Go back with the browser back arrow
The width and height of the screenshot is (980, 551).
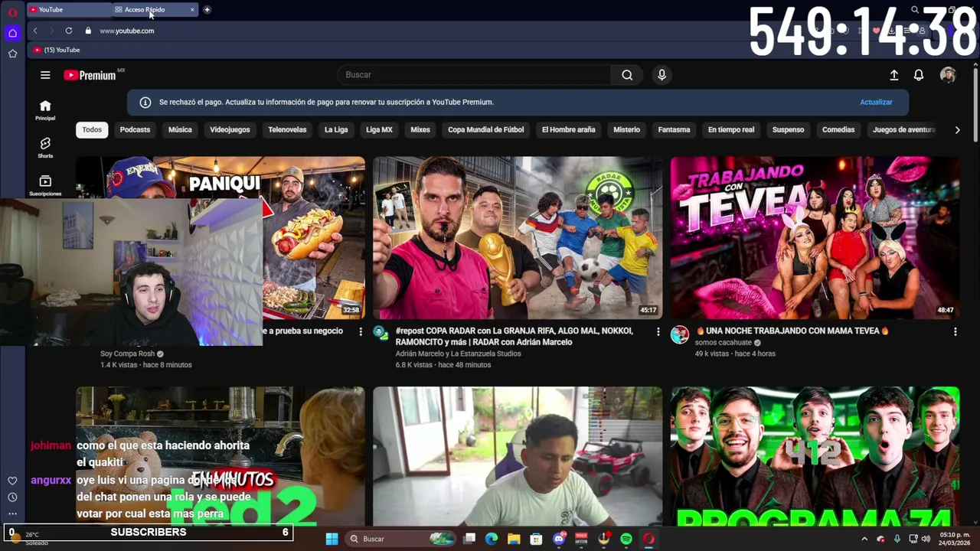35,31
